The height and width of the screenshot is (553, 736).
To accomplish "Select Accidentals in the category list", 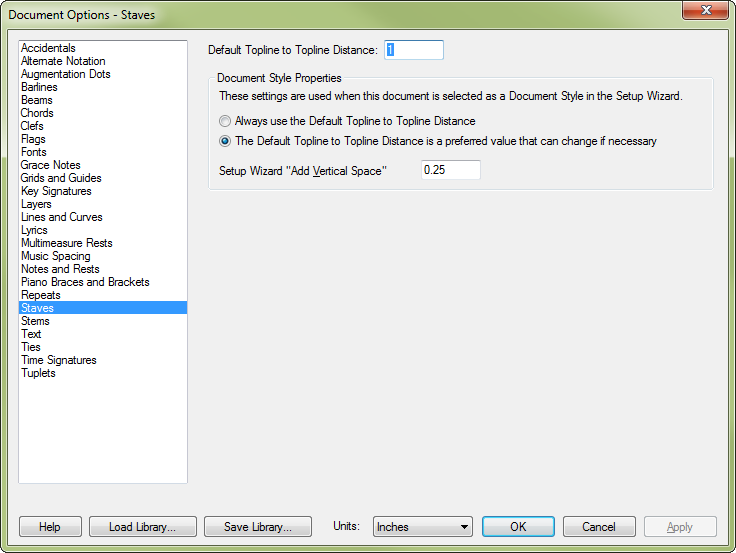I will pos(48,48).
